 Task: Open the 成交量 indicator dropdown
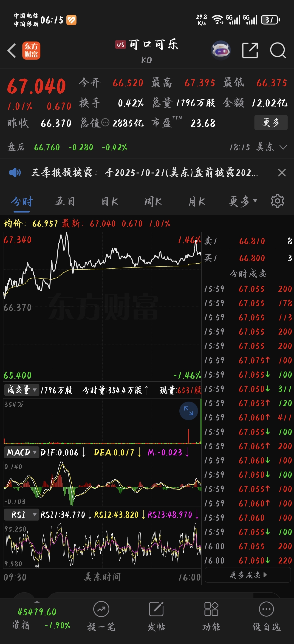pos(21,390)
